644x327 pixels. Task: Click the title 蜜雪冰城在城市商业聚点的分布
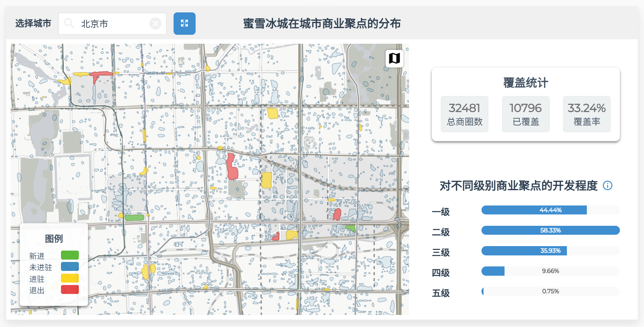point(322,23)
